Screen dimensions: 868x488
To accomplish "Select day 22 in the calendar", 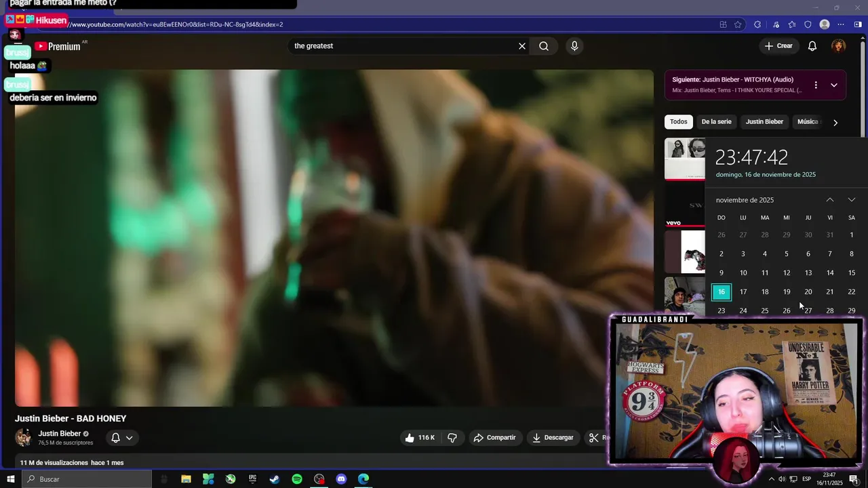I will (x=852, y=292).
